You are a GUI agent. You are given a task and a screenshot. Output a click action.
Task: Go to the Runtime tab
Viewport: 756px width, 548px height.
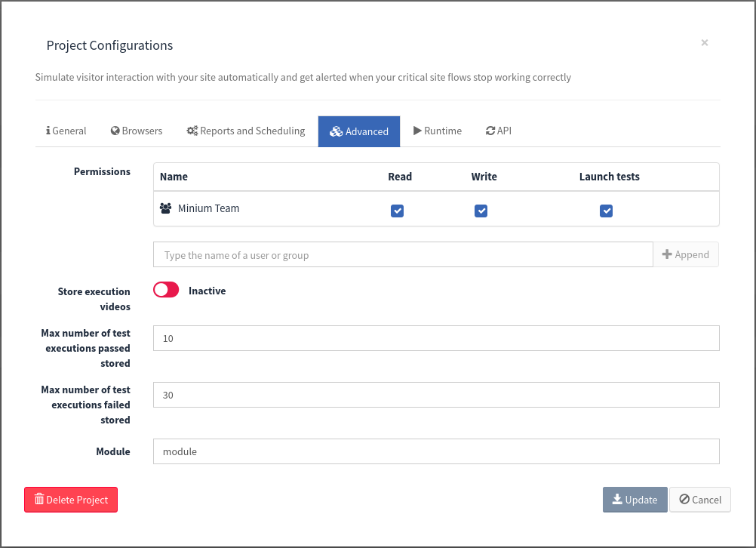pyautogui.click(x=438, y=131)
